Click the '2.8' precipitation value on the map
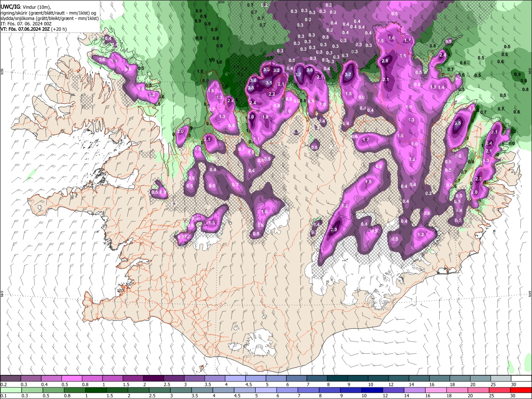This screenshot has height=399, width=532. pyautogui.click(x=384, y=61)
